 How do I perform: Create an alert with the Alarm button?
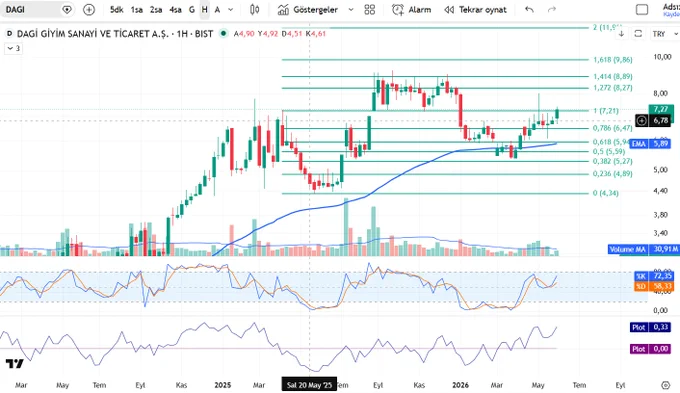point(412,10)
